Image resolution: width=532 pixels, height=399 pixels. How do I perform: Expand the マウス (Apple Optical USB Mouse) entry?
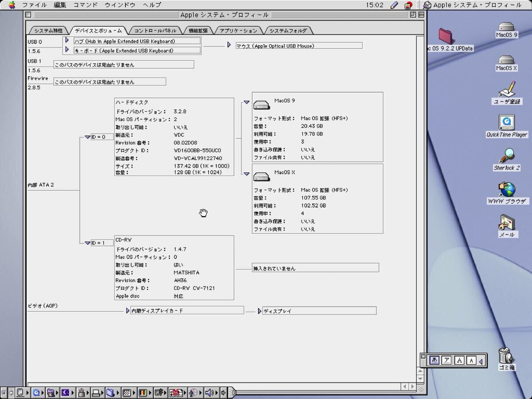(x=229, y=45)
